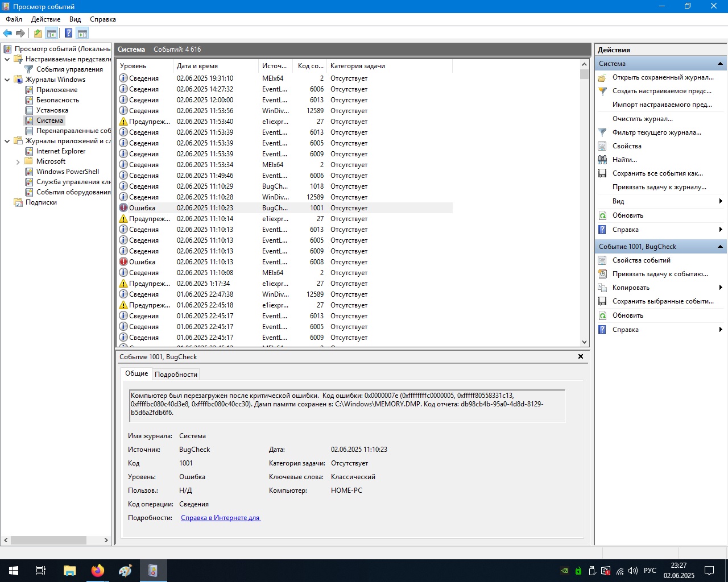Open the 'Действие' menu
The height and width of the screenshot is (582, 728).
[x=45, y=19]
